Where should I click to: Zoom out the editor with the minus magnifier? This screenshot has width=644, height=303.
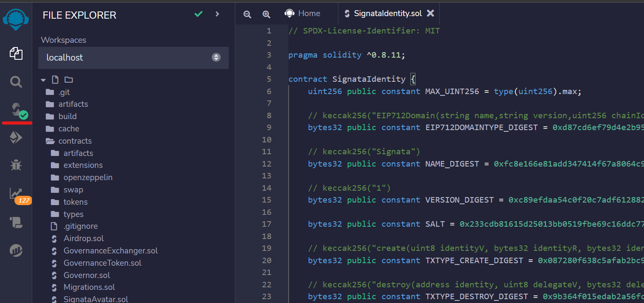pyautogui.click(x=247, y=14)
